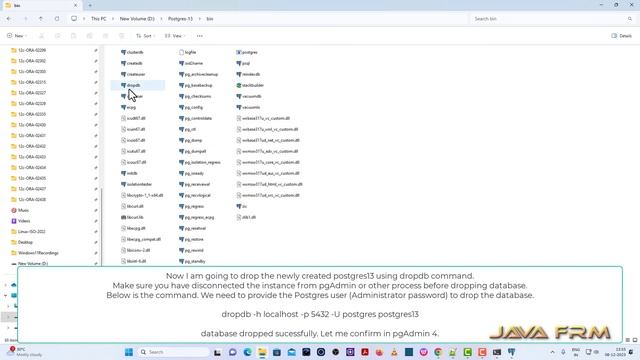Open the View dropdown menu
640x360 pixels.
[x=175, y=36]
